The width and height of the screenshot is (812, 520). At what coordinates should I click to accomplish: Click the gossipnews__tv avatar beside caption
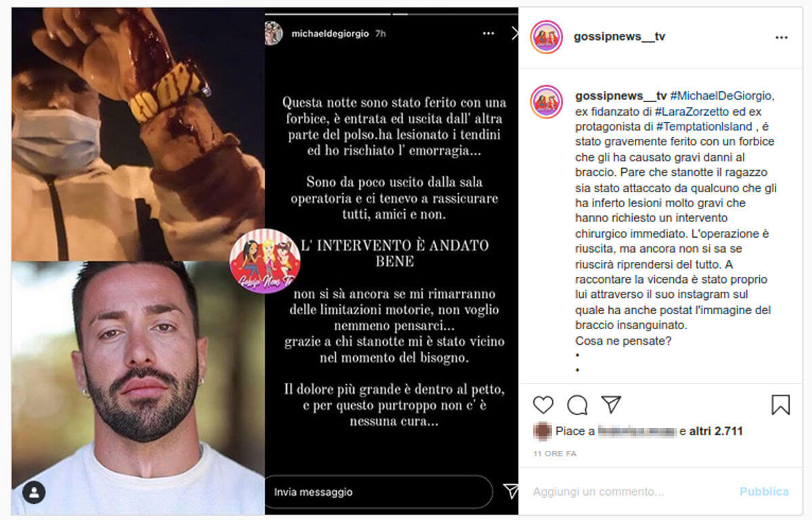[x=547, y=101]
